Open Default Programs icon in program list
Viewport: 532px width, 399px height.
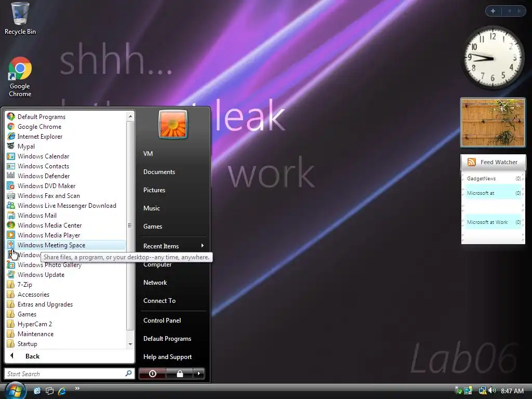pyautogui.click(x=11, y=117)
